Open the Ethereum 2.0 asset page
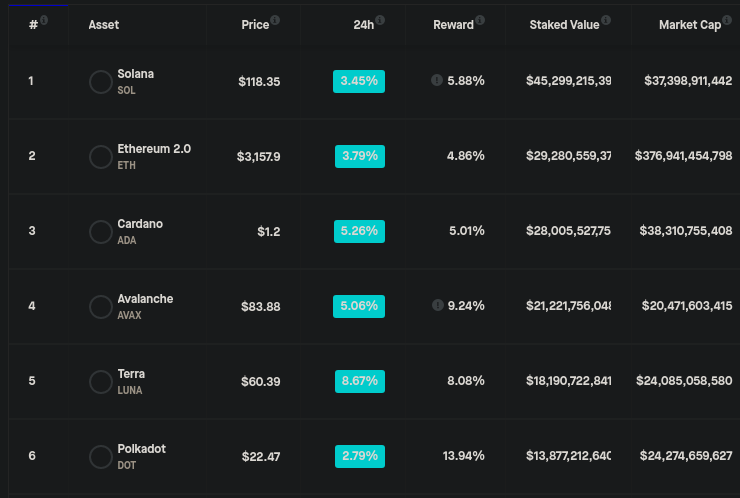740x498 pixels. pyautogui.click(x=154, y=149)
